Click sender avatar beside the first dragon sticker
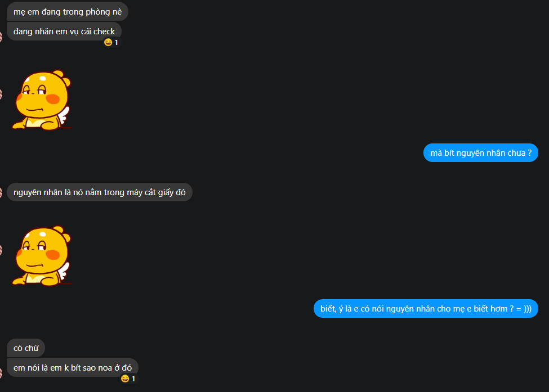The height and width of the screenshot is (392, 549). 1,94
